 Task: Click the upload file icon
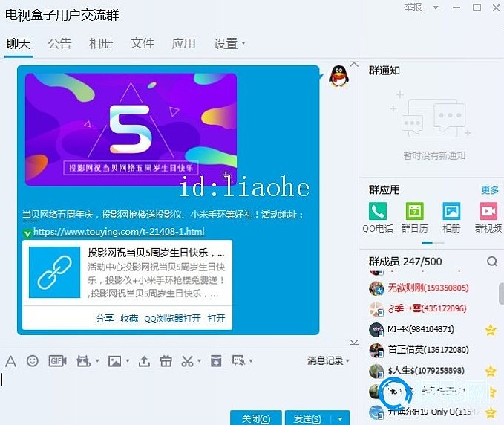[144, 361]
